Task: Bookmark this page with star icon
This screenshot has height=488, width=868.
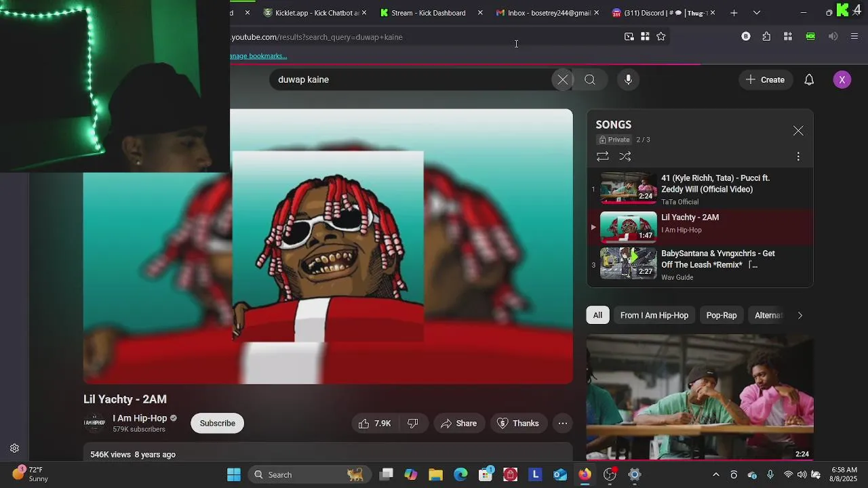Action: coord(661,37)
